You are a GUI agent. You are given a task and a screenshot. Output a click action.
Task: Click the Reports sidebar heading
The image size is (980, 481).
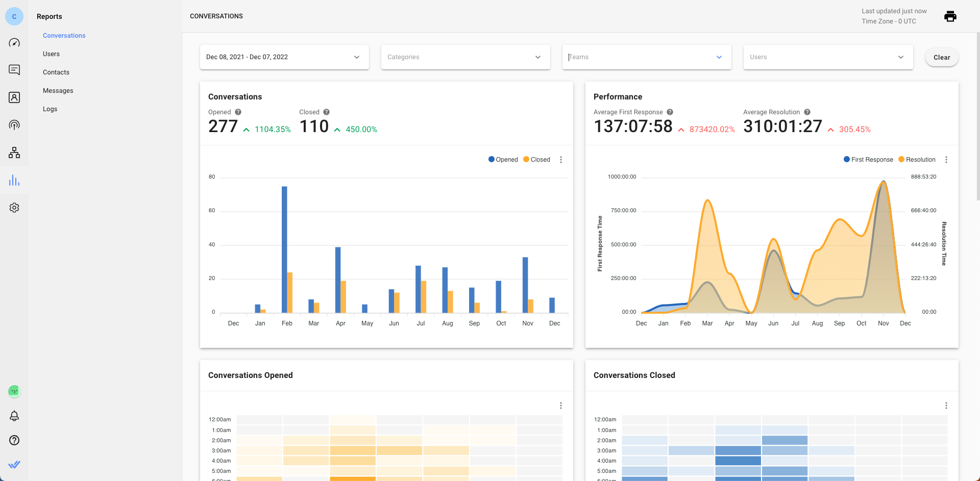pyautogui.click(x=50, y=16)
